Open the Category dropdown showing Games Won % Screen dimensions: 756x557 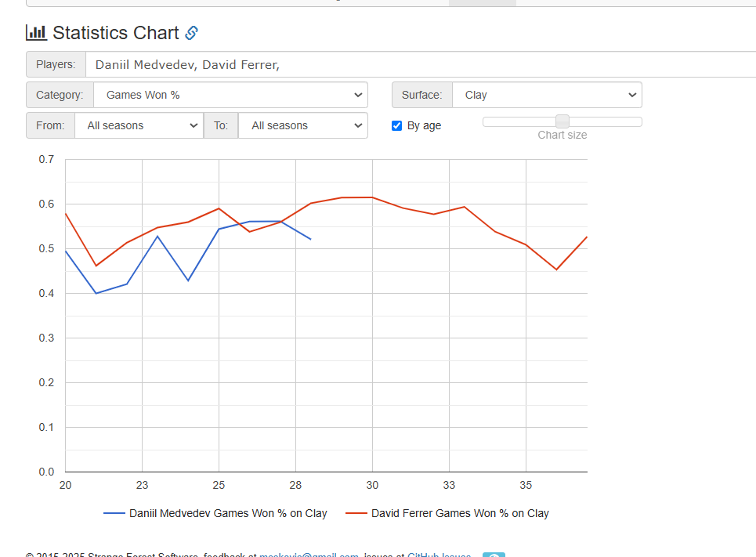230,95
